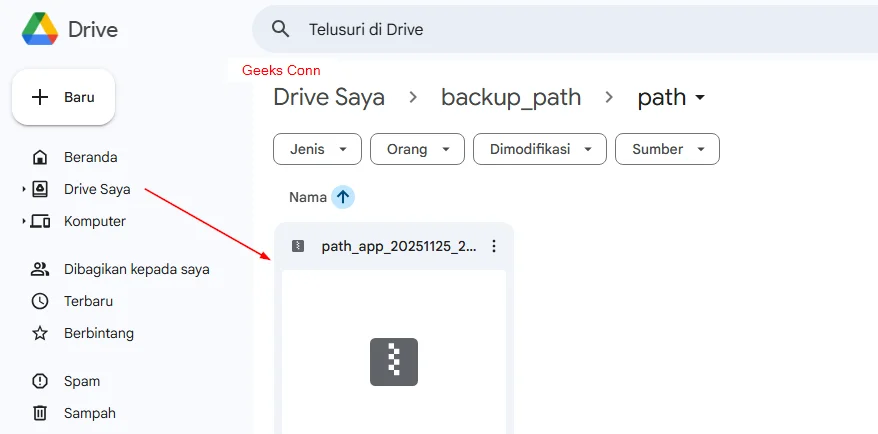Click the Nama column sort label
Image resolution: width=878 pixels, height=434 pixels.
[308, 197]
